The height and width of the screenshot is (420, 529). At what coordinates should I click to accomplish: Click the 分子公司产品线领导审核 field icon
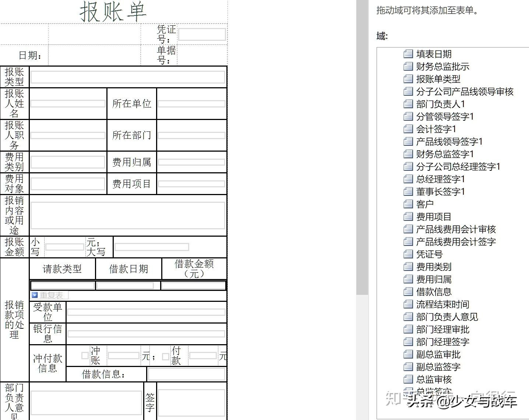(408, 92)
